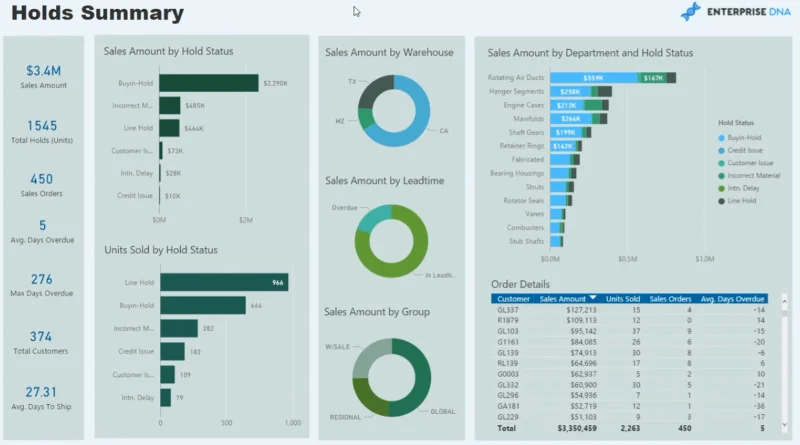Click the MZ segment of Warehouse donut
The height and width of the screenshot is (445, 800).
366,118
